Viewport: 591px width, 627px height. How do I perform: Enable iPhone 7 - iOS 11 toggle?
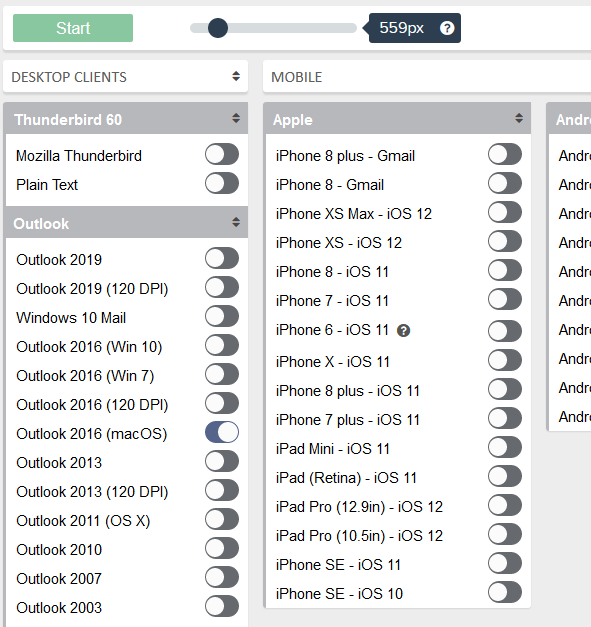(505, 299)
